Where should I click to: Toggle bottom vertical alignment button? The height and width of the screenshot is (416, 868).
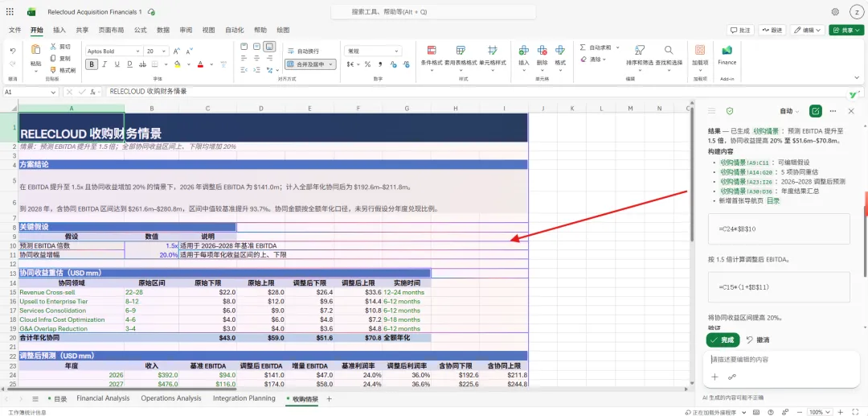[269, 47]
